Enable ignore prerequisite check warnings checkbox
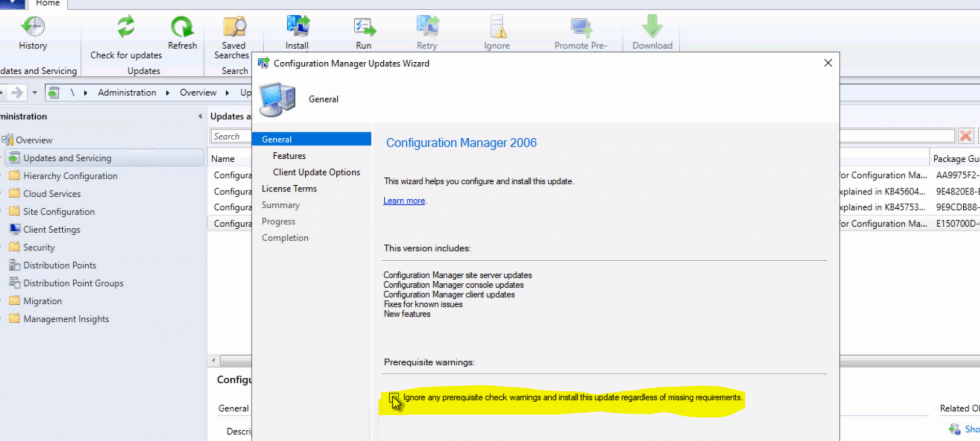 (394, 397)
